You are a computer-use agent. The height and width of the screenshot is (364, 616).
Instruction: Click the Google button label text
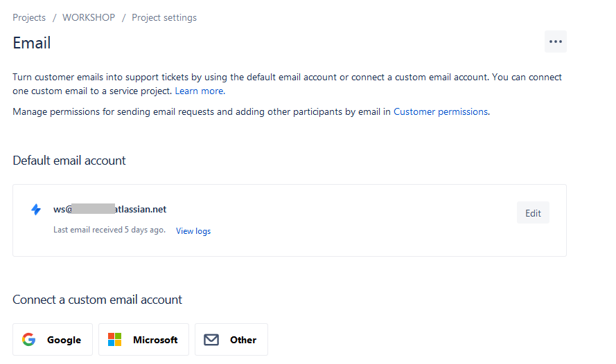64,340
